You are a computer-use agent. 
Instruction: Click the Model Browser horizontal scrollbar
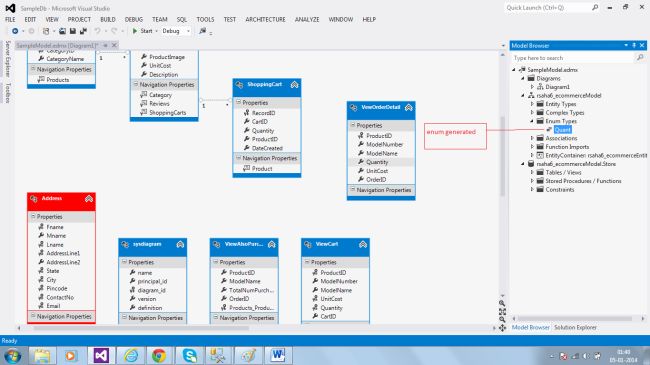click(x=575, y=319)
